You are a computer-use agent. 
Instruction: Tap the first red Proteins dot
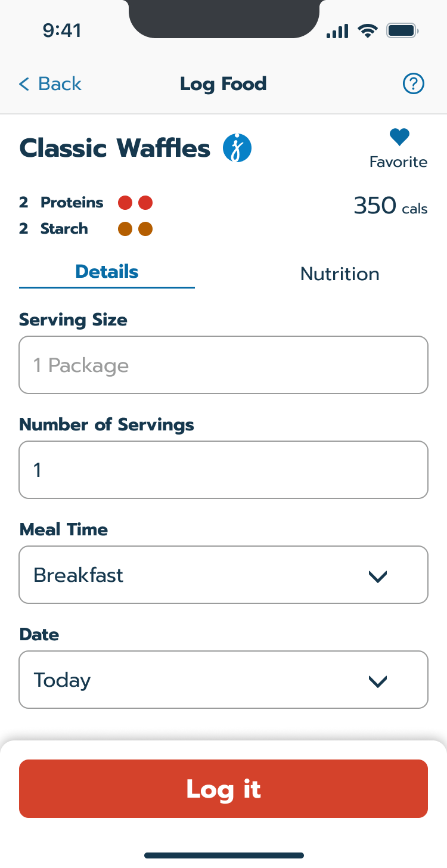125,203
